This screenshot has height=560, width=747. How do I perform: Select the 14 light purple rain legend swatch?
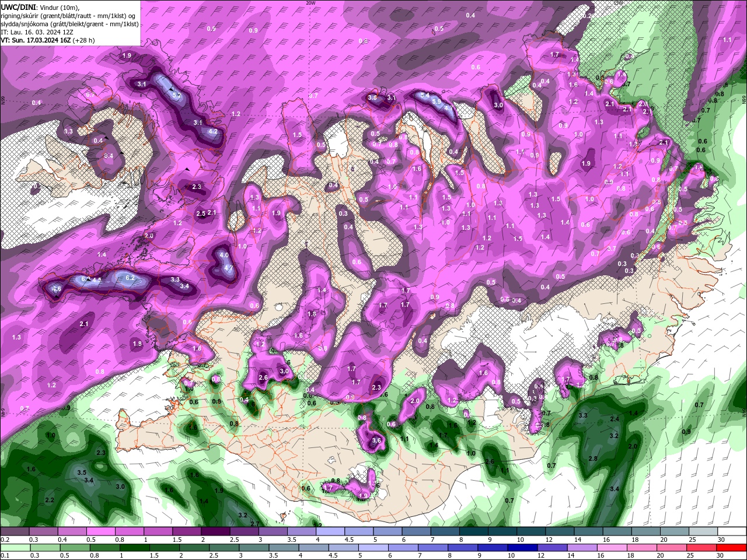tap(581, 548)
